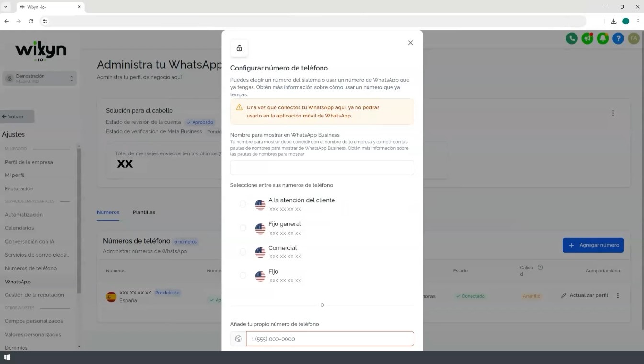Viewport: 644px width, 364px height.
Task: Open 'Conversación con IA' settings
Action: pos(29,242)
